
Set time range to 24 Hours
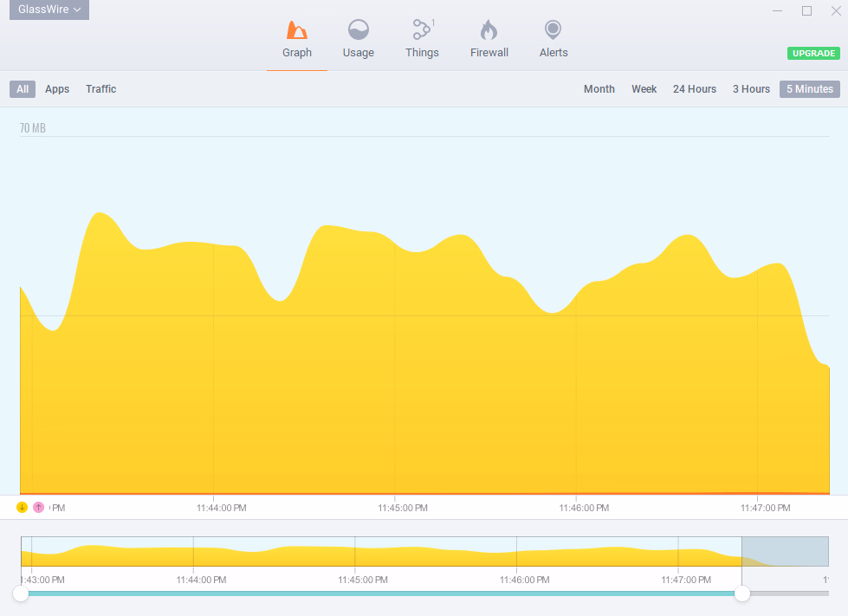[x=694, y=89]
